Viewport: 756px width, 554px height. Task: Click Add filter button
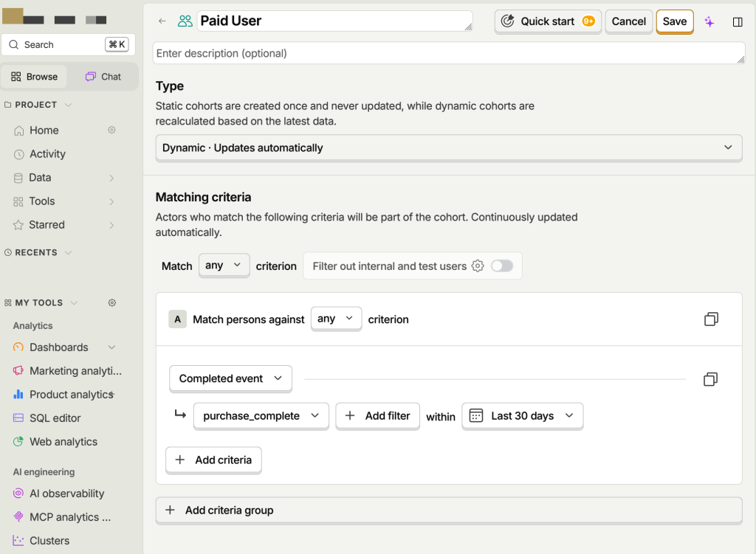[377, 416]
